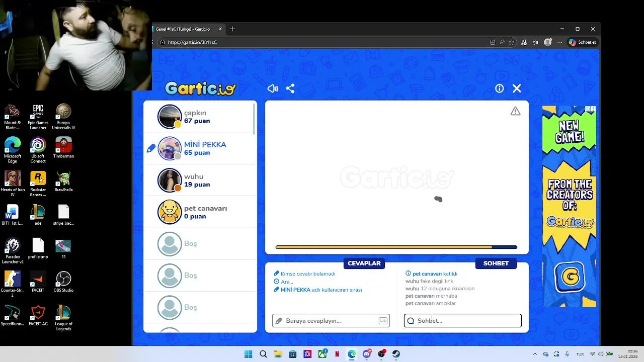644x362 pixels.
Task: Open Timberman desktop shortcut
Action: (x=63, y=148)
